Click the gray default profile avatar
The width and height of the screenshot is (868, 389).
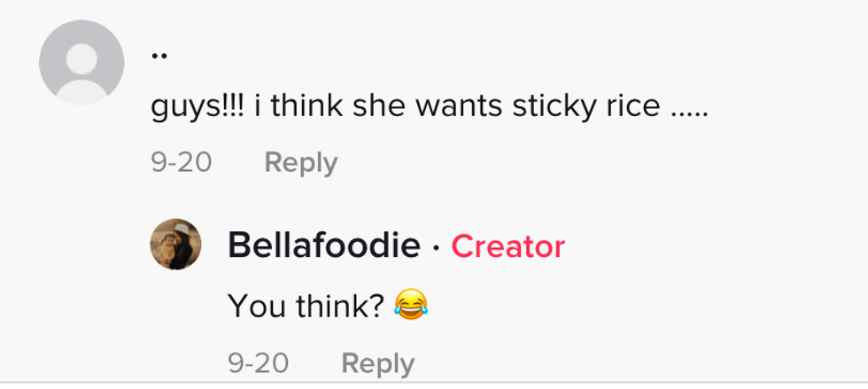[x=81, y=62]
